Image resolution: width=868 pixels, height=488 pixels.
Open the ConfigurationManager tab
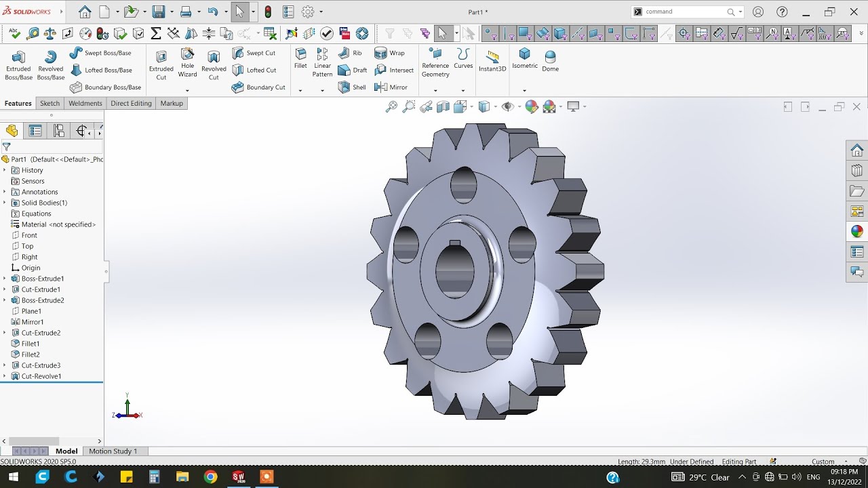(59, 131)
